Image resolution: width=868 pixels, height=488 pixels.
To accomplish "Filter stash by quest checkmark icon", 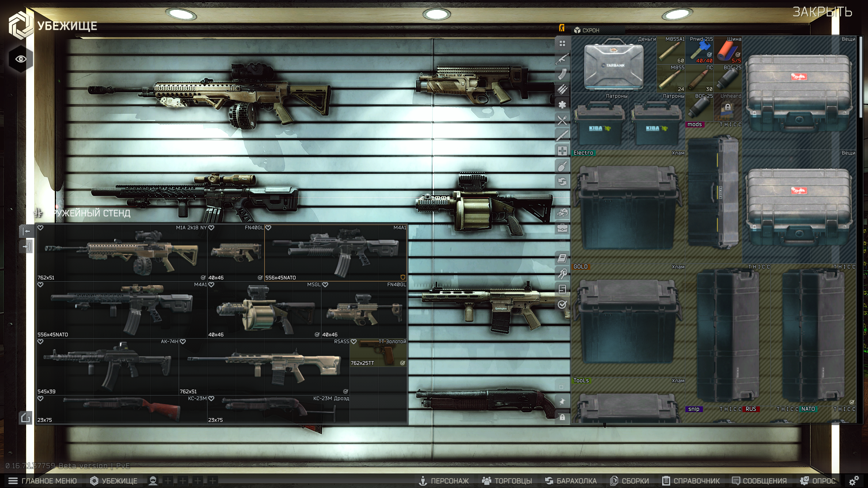I will tap(562, 304).
